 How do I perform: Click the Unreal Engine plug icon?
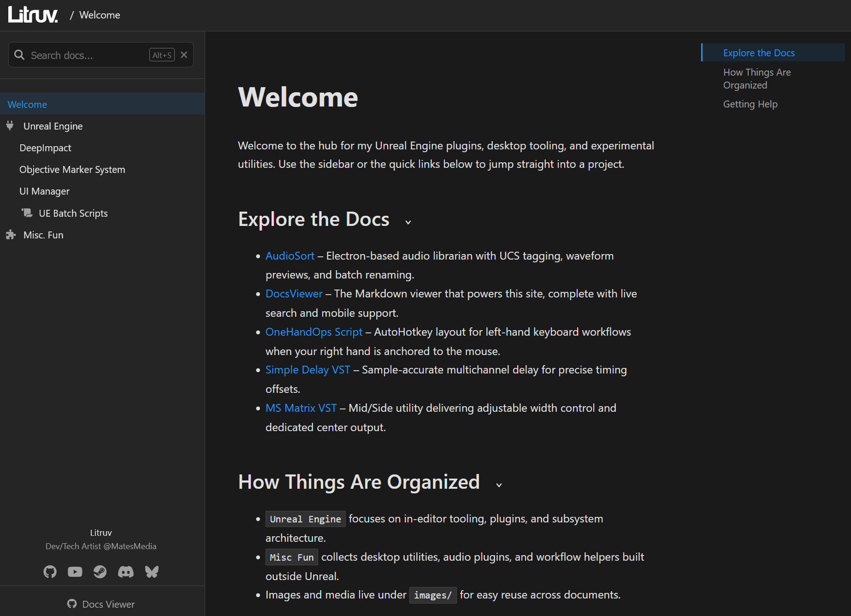pos(10,125)
